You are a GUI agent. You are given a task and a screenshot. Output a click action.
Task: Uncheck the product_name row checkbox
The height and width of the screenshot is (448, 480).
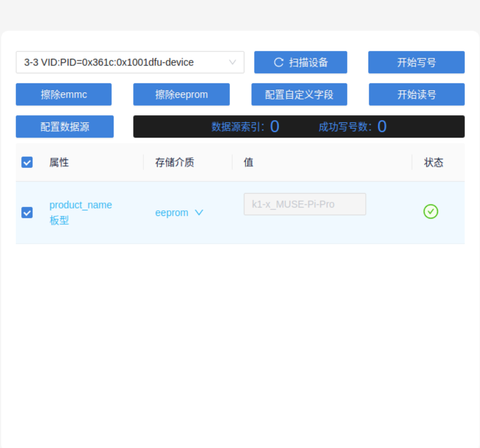tap(27, 213)
